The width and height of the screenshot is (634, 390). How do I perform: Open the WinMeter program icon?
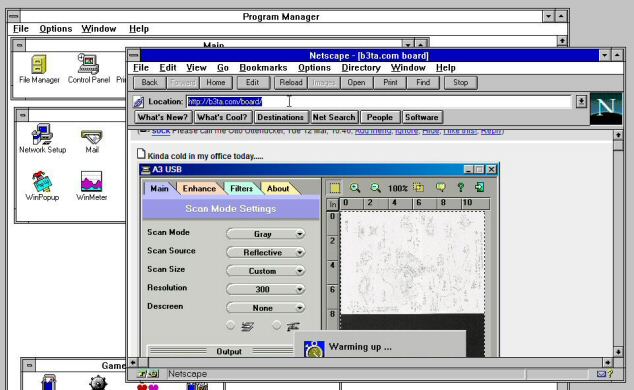coord(91,186)
